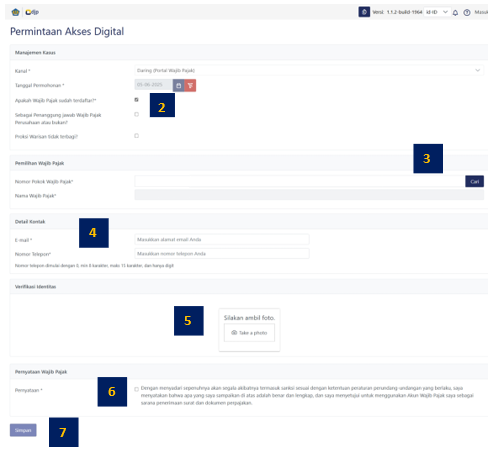Screen dimensions: 499x455
Task: Click the Garuda emblem icon
Action: [16, 12]
